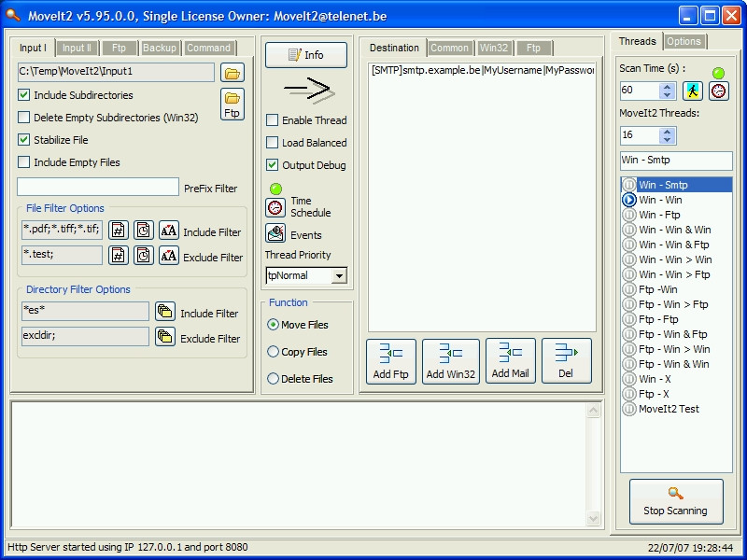Switch to the Command tab
Viewport: 747px width, 560px height.
[x=208, y=48]
